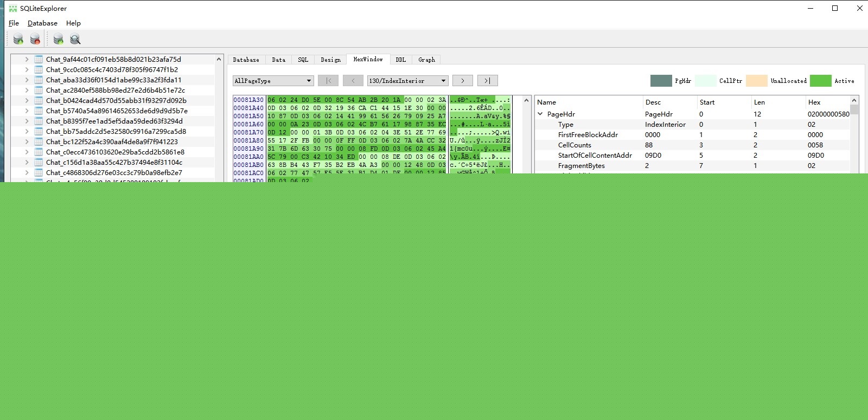Click properties grid scrollbar up arrow
Screen dimensions: 868x420
[x=854, y=100]
